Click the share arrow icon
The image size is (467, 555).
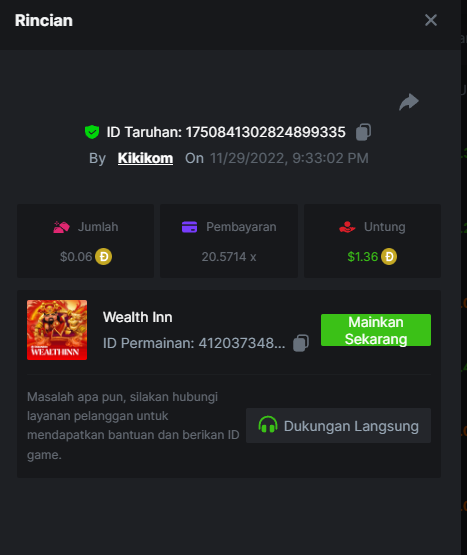coord(409,102)
